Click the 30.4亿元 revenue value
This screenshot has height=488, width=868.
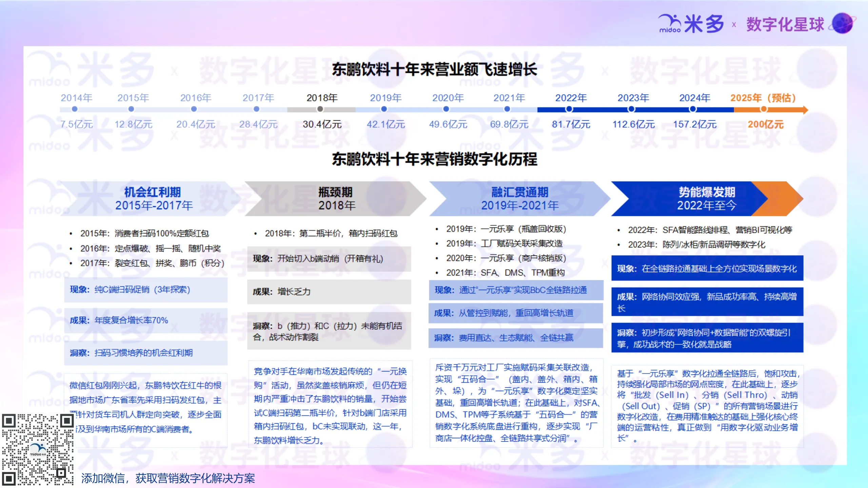[x=322, y=124]
